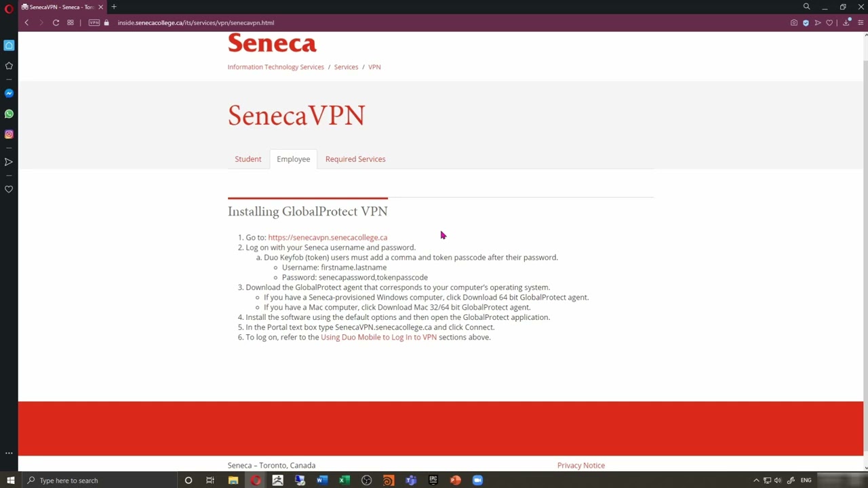Click the Seneca logo

[272, 43]
